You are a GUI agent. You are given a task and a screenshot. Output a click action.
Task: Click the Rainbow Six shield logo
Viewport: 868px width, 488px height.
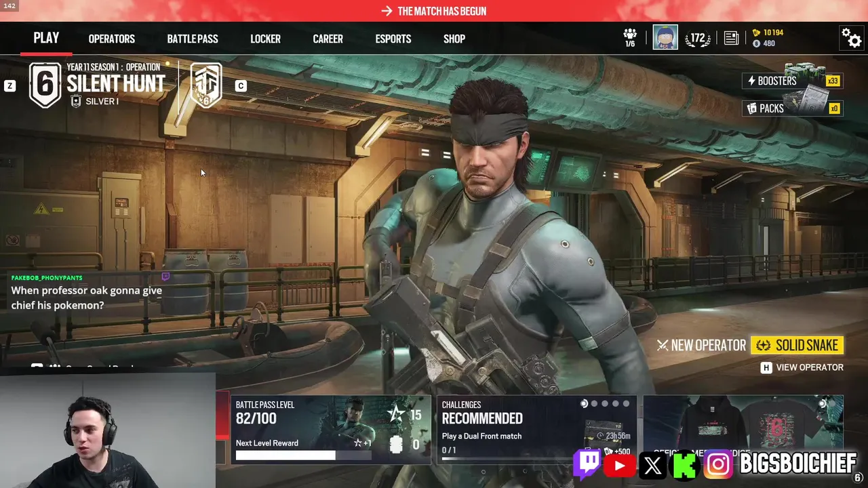(x=45, y=85)
